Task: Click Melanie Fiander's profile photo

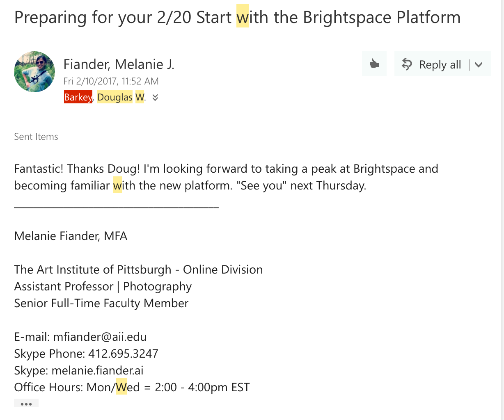Action: point(34,72)
